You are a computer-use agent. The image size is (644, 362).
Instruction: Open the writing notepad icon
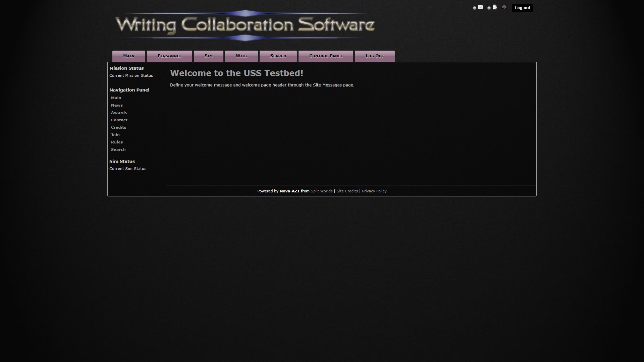click(495, 7)
